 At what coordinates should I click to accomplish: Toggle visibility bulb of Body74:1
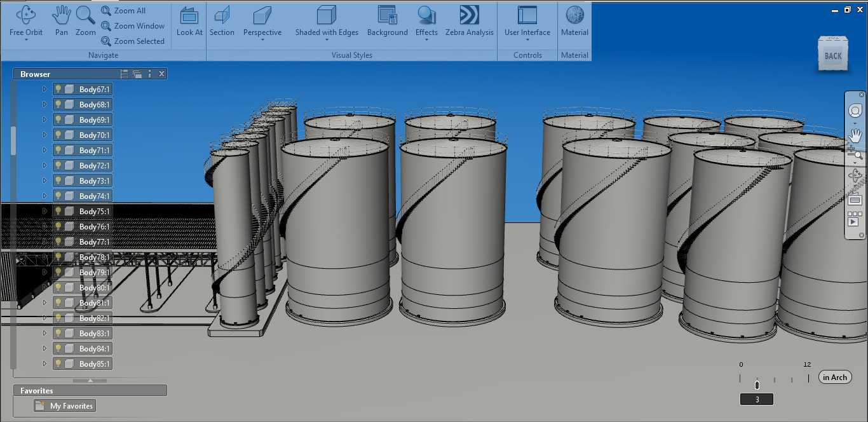pos(58,196)
